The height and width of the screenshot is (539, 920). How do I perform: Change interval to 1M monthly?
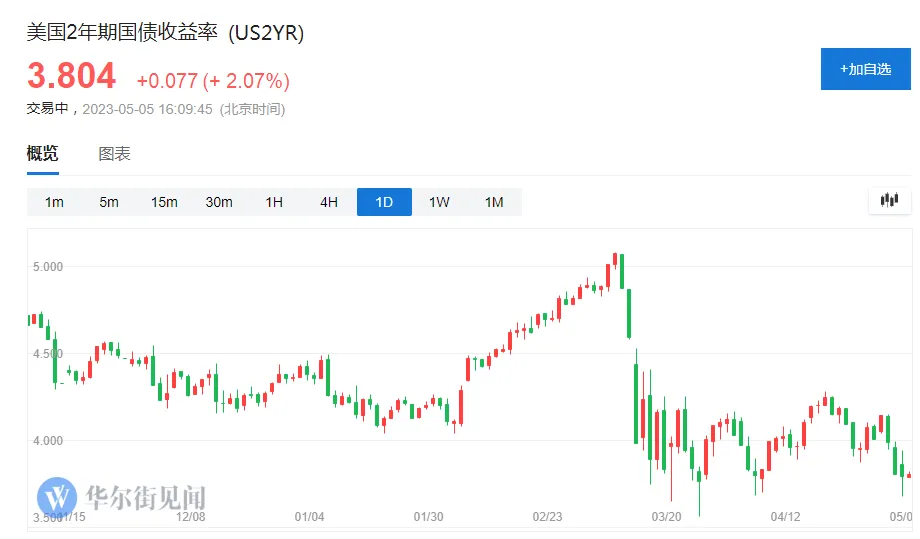pyautogui.click(x=494, y=202)
